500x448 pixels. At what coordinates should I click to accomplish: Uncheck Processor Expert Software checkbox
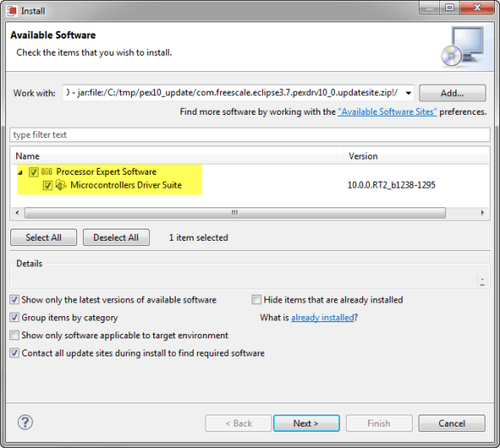[x=33, y=172]
